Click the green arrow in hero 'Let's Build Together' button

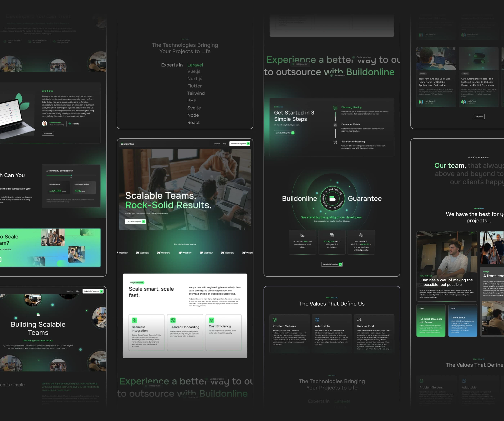(x=143, y=221)
